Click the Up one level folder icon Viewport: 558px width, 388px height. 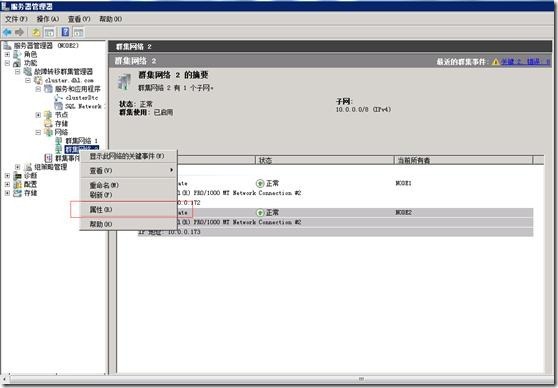click(x=36, y=32)
